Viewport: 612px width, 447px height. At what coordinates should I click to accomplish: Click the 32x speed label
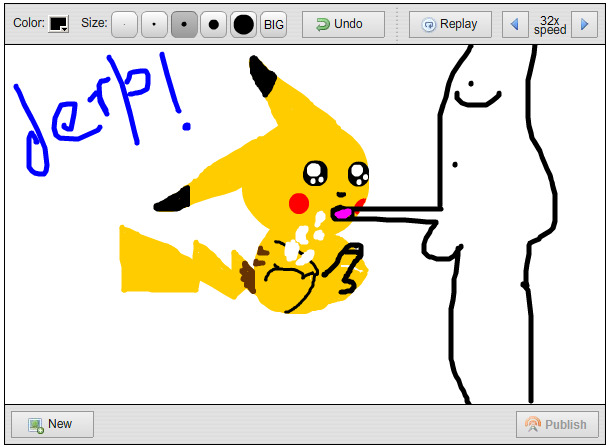pos(550,24)
